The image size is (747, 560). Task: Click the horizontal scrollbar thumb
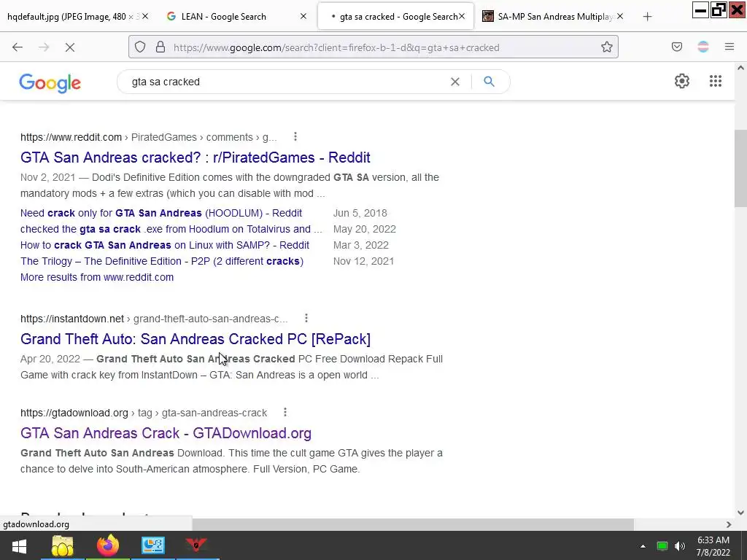coord(413,524)
